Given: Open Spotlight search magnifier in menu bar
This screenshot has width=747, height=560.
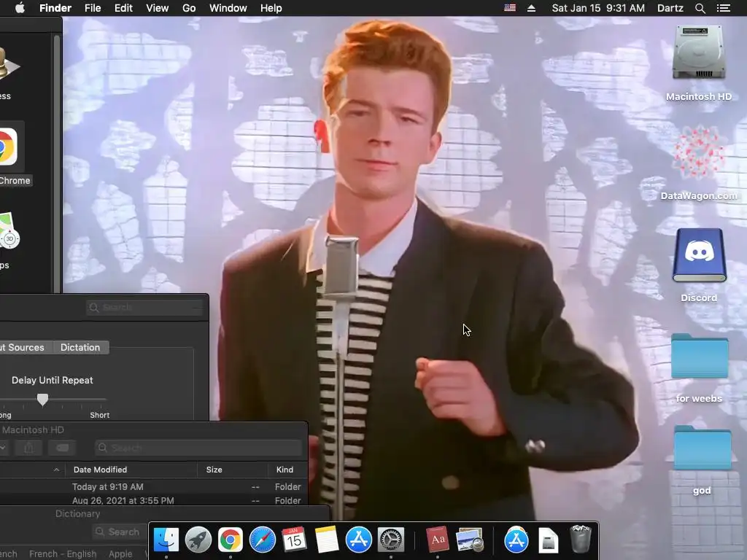Looking at the screenshot, I should point(700,8).
